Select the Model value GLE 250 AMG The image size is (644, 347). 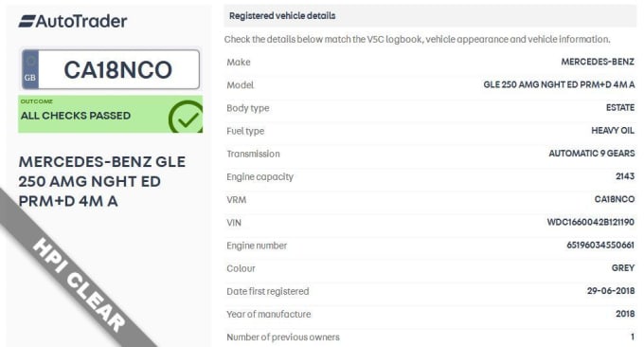click(x=559, y=84)
